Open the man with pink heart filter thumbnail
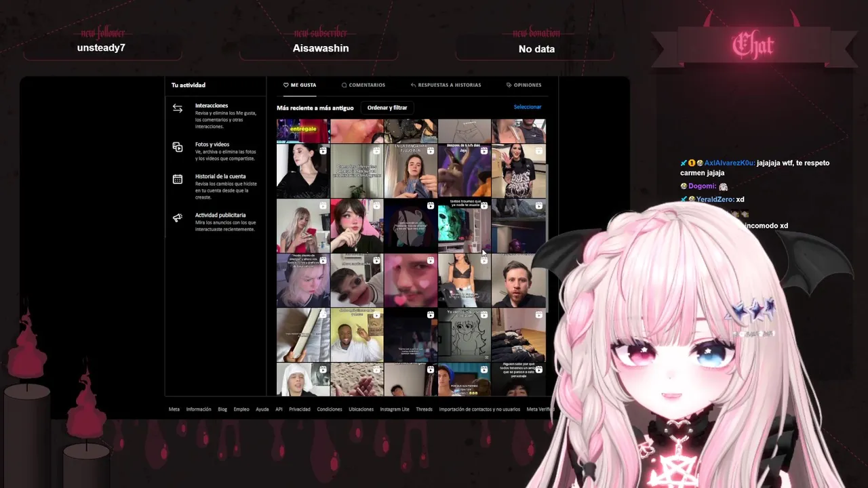 (410, 280)
